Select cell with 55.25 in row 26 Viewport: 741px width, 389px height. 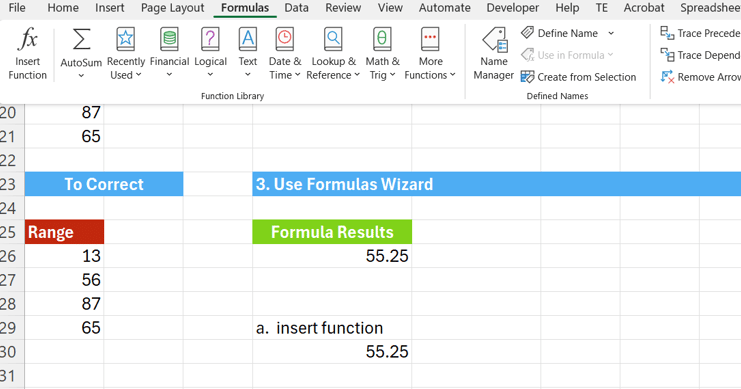click(x=332, y=256)
